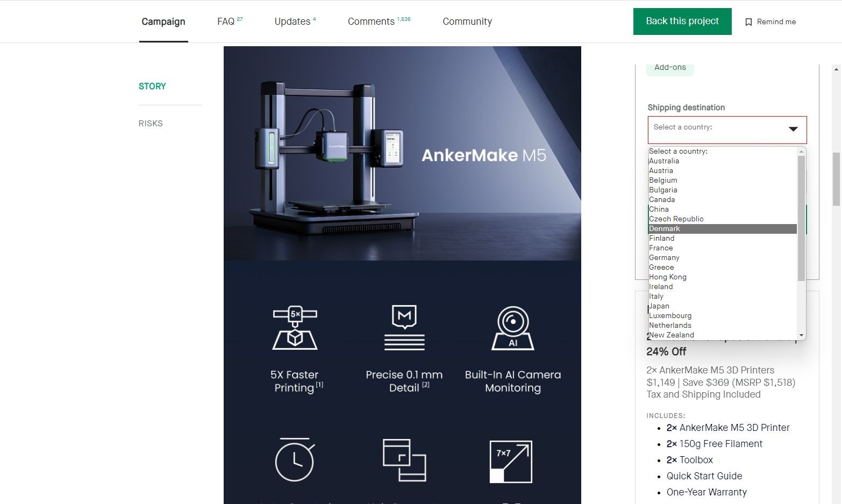This screenshot has width=842, height=504.
Task: Open the Campaign tab
Action: point(163,21)
